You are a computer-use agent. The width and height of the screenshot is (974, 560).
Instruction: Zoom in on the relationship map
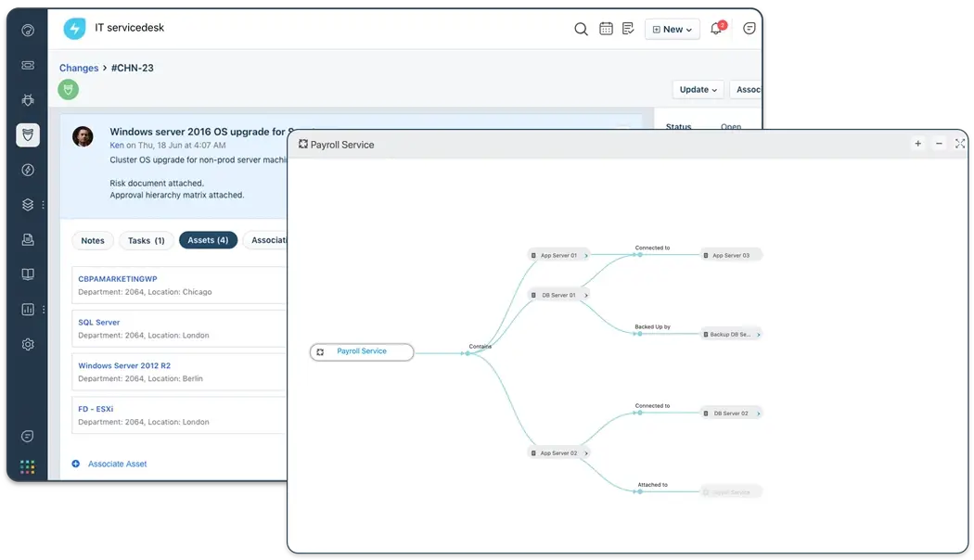[917, 144]
